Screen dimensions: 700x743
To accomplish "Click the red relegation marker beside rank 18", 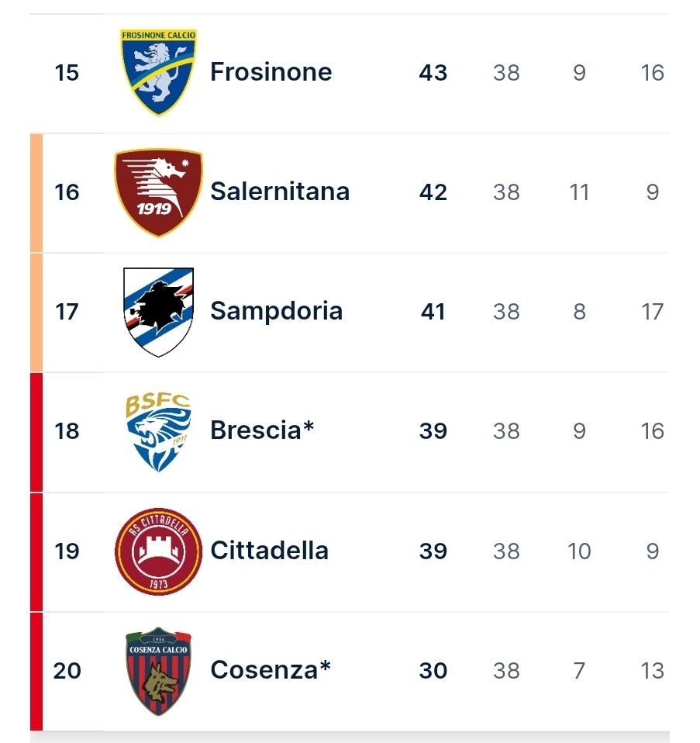I will click(x=36, y=431).
